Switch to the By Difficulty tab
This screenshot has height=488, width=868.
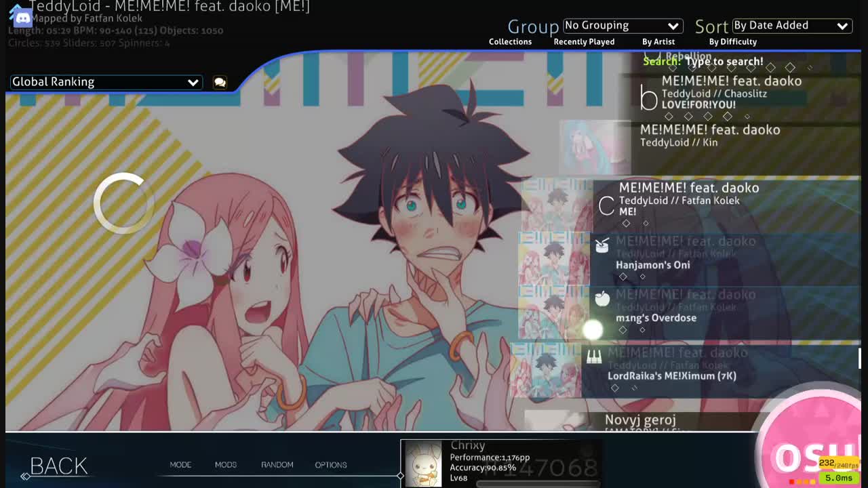point(733,42)
